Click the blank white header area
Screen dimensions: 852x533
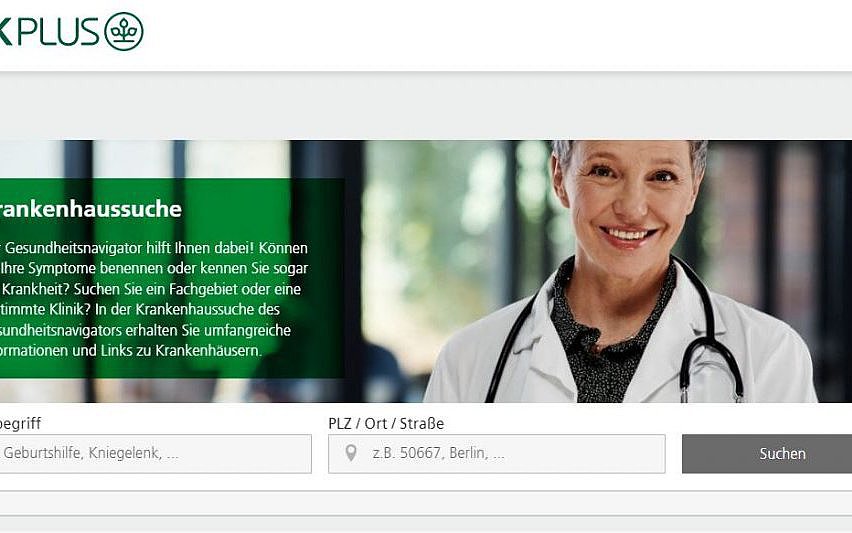pos(489,33)
